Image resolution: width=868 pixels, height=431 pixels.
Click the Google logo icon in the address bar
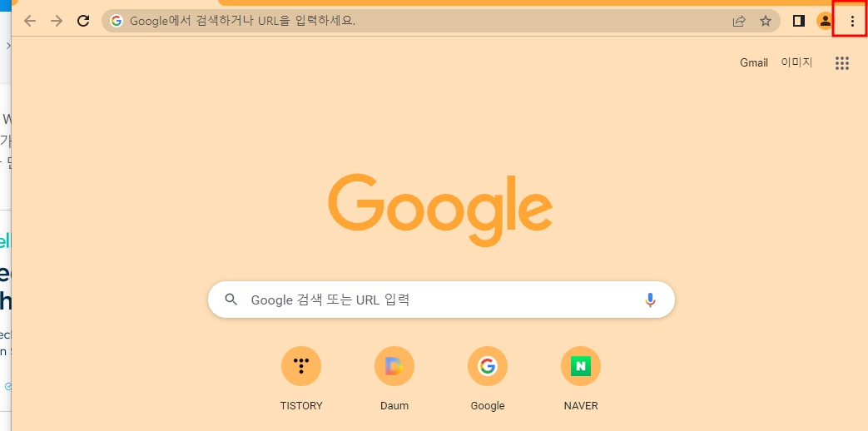pos(117,21)
